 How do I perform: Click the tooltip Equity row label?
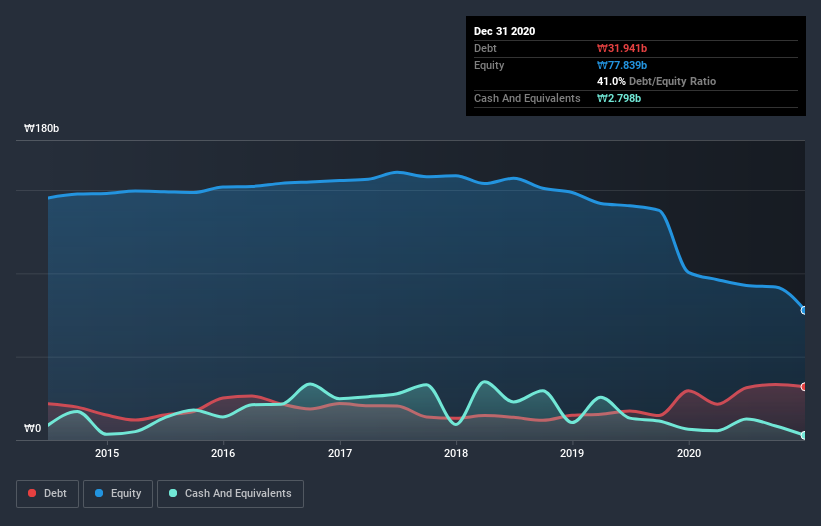(x=489, y=65)
